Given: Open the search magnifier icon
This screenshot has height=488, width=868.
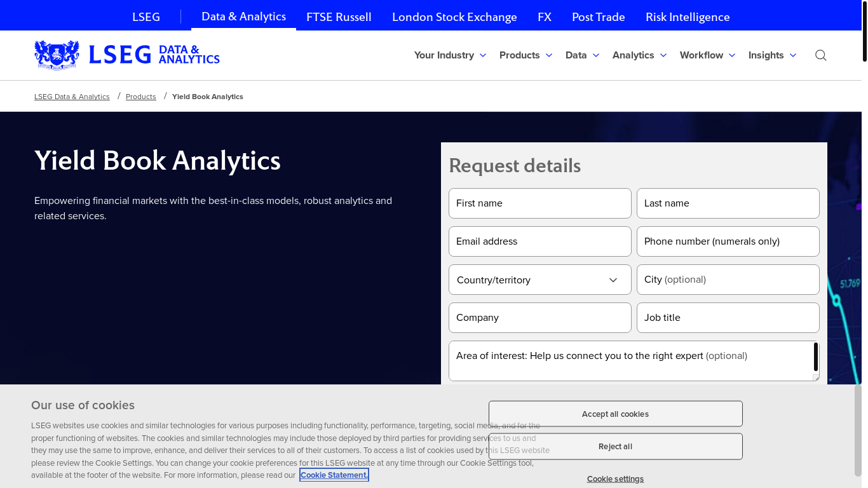Looking at the screenshot, I should click(x=821, y=55).
